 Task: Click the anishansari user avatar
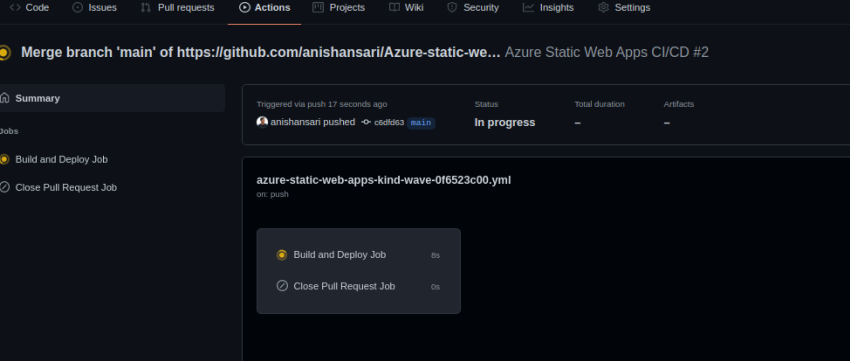262,122
